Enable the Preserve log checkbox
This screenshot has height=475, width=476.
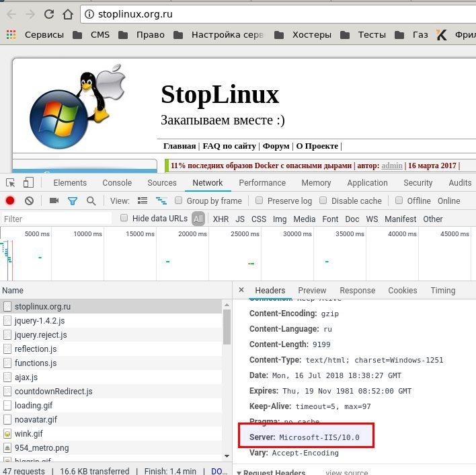point(259,200)
